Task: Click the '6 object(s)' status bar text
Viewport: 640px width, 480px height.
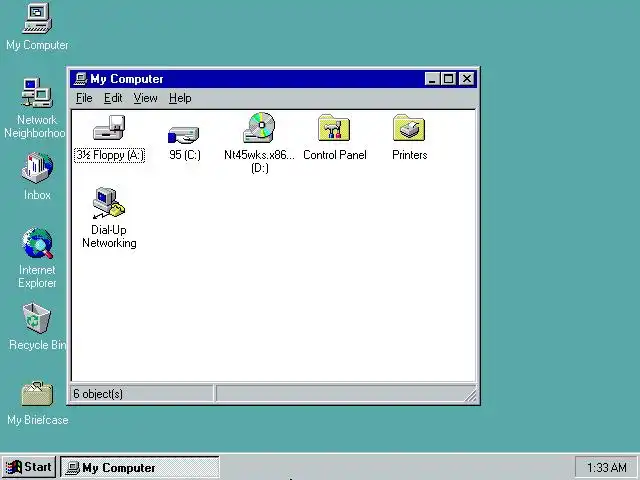Action: [98, 394]
